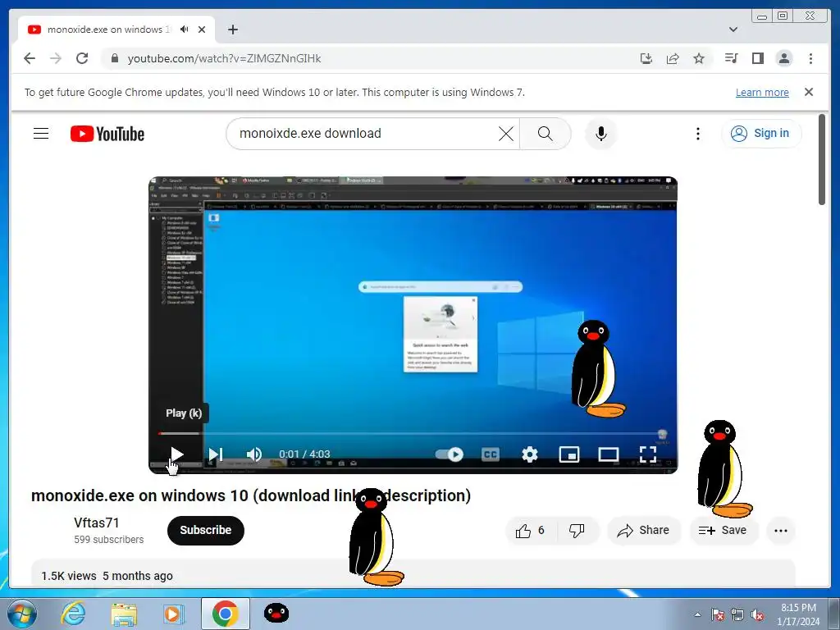This screenshot has height=630, width=840.
Task: Dislike the video
Action: [577, 531]
